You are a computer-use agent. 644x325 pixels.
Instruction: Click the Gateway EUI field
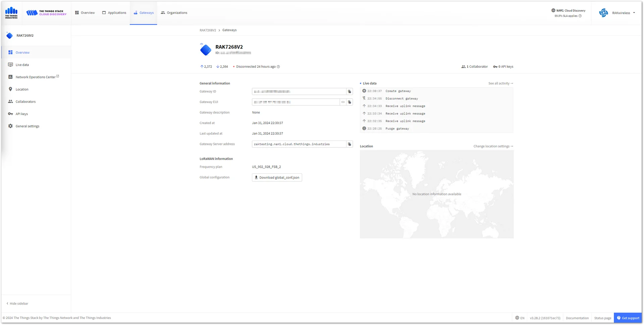(x=296, y=102)
